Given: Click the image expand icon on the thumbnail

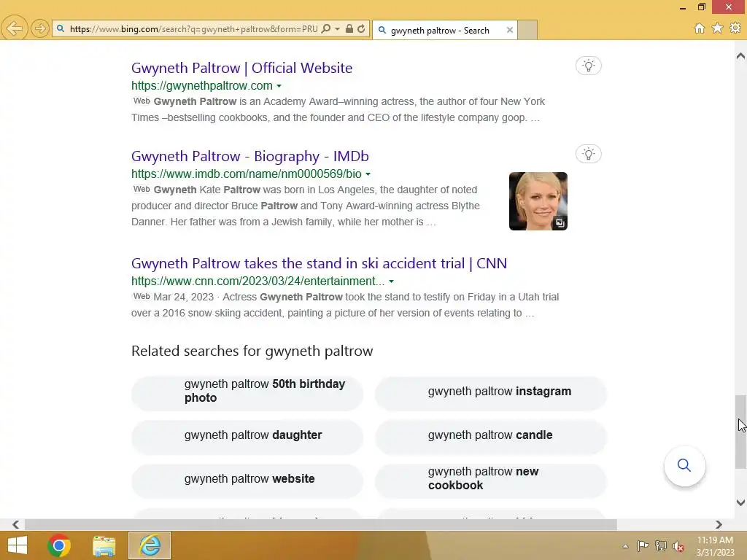Looking at the screenshot, I should coord(560,223).
